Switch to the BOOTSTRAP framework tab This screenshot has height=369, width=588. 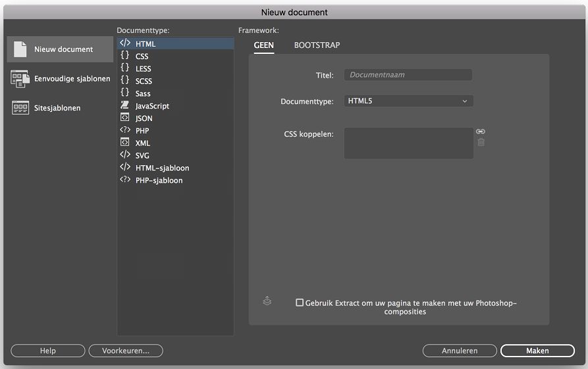point(317,45)
